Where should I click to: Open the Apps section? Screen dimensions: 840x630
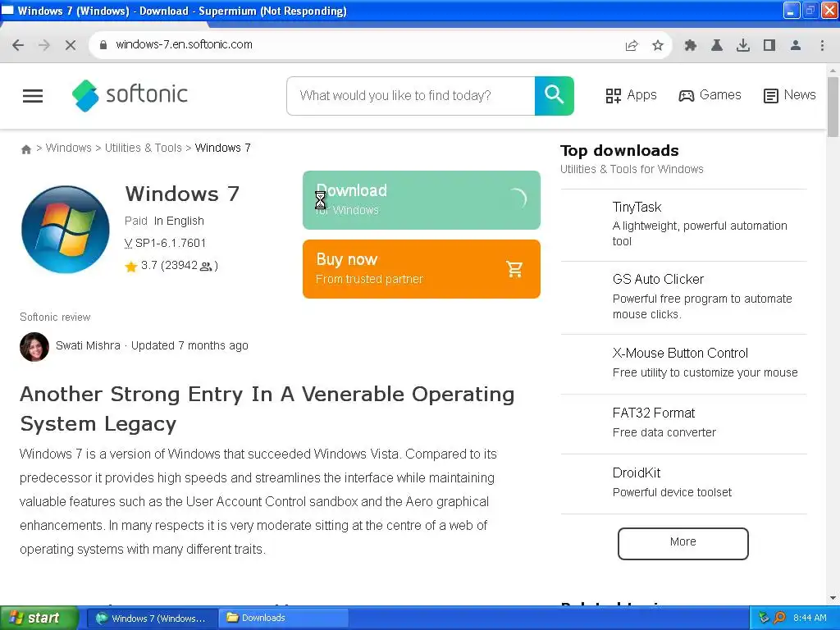click(x=631, y=95)
